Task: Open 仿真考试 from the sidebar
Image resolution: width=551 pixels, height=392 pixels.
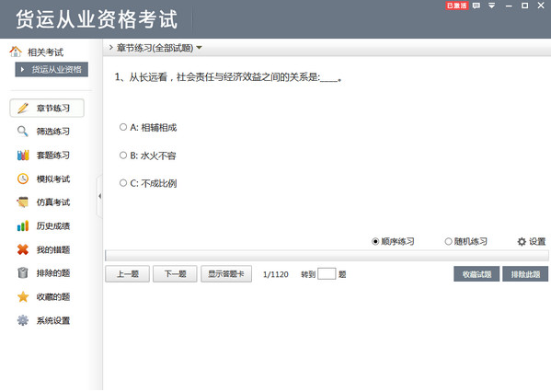Action: point(43,202)
